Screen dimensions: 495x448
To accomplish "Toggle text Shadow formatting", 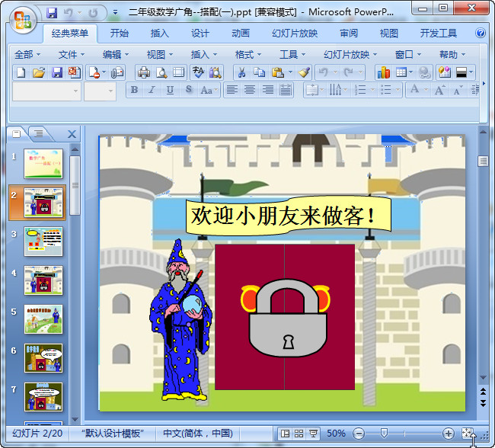I will [188, 90].
